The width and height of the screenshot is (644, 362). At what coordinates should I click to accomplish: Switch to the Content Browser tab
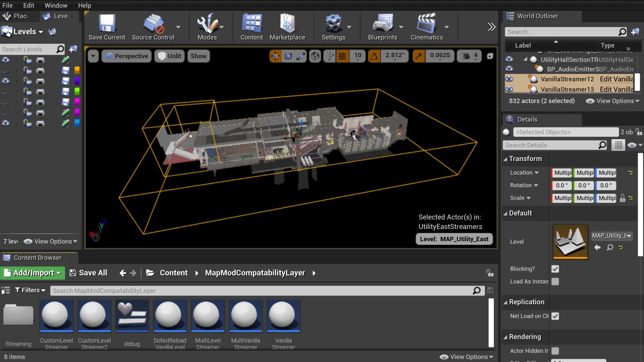point(38,257)
